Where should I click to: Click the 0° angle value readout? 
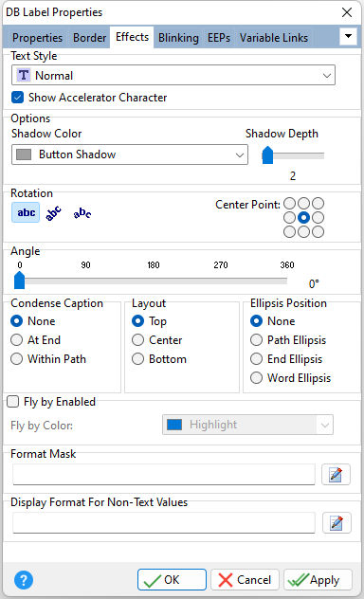click(x=314, y=283)
